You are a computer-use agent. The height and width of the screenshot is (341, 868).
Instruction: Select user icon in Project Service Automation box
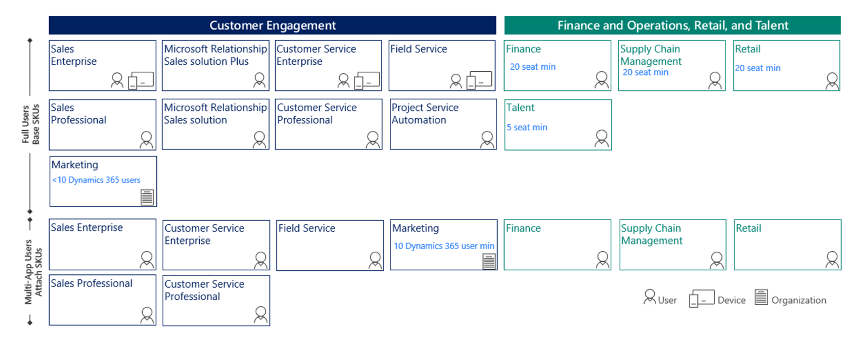(x=487, y=140)
